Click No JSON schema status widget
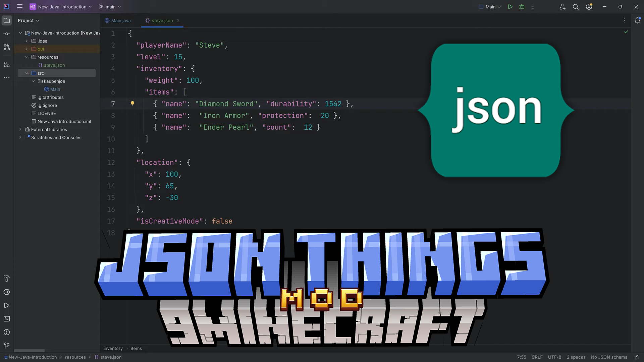 pyautogui.click(x=609, y=357)
